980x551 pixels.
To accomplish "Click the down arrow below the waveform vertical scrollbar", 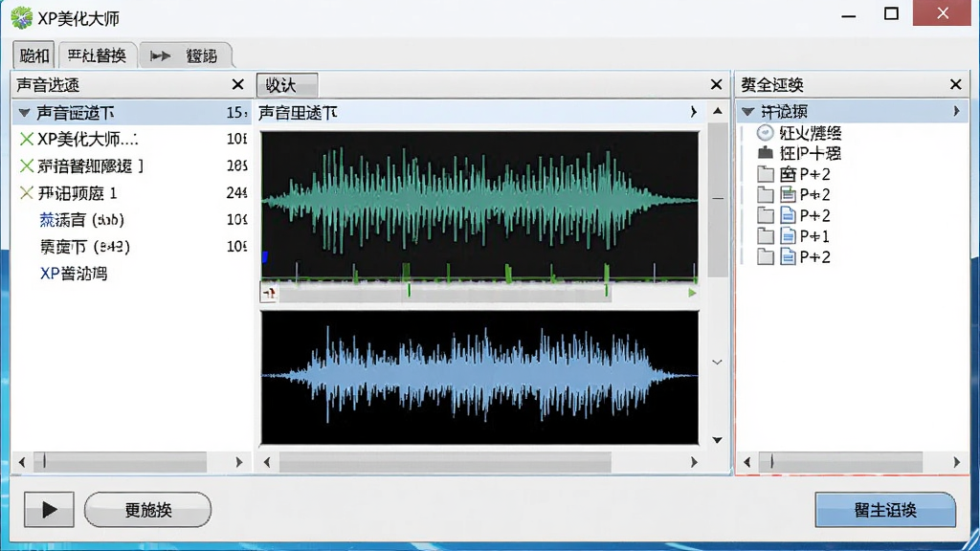I will point(718,440).
